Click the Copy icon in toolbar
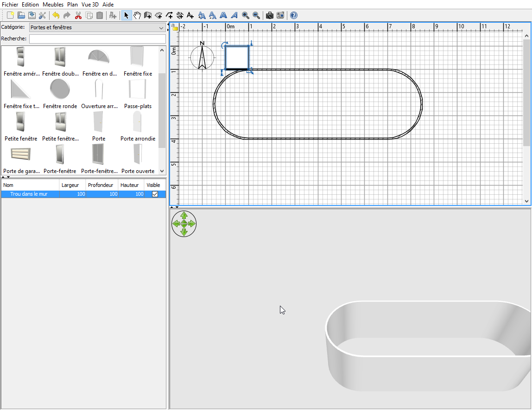 tap(89, 15)
